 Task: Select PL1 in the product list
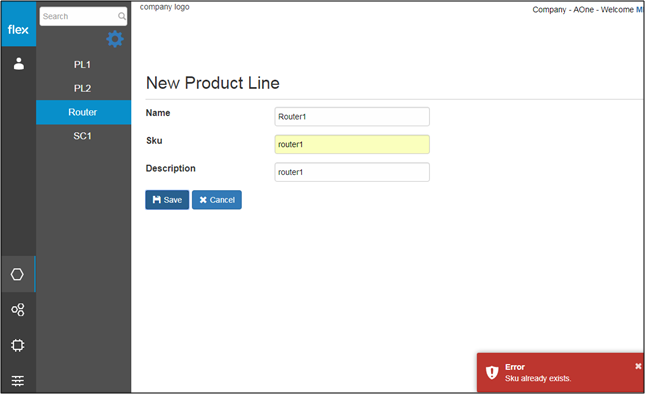(x=83, y=65)
